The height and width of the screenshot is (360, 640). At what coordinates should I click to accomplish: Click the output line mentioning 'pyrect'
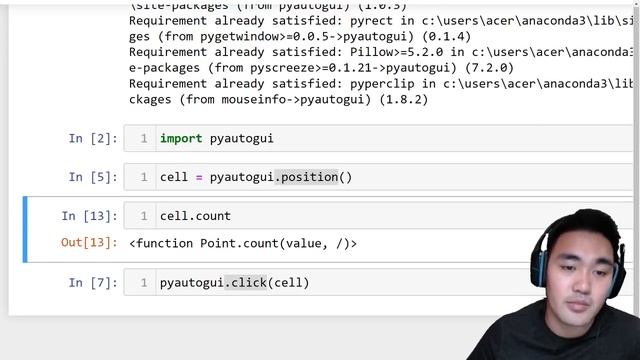[380, 21]
